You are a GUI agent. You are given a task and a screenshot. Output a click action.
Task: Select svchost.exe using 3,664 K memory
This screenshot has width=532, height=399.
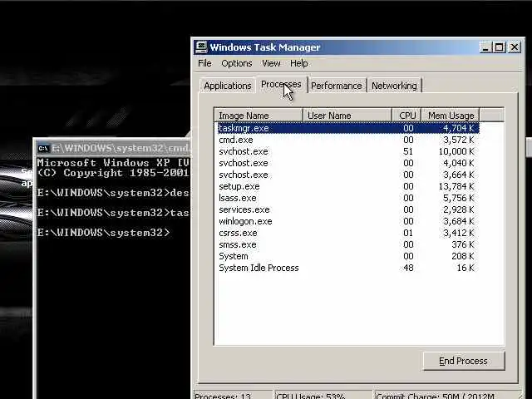coord(347,175)
